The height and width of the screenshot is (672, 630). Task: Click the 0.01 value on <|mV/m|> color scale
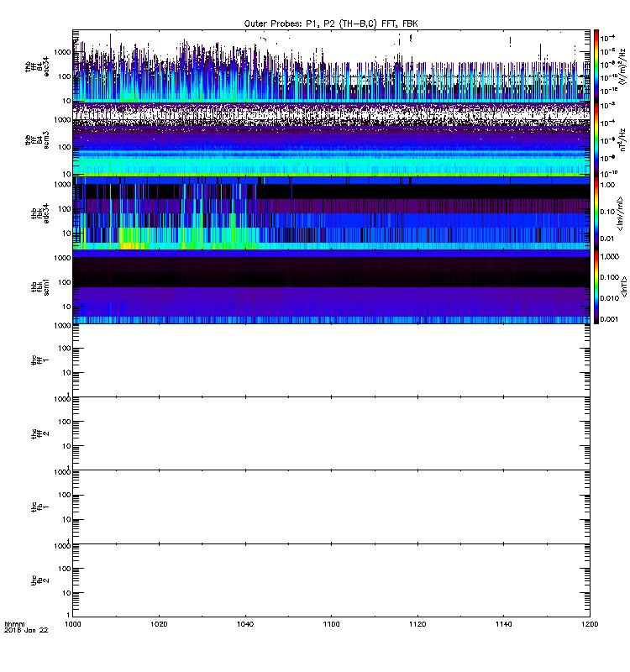tap(607, 239)
